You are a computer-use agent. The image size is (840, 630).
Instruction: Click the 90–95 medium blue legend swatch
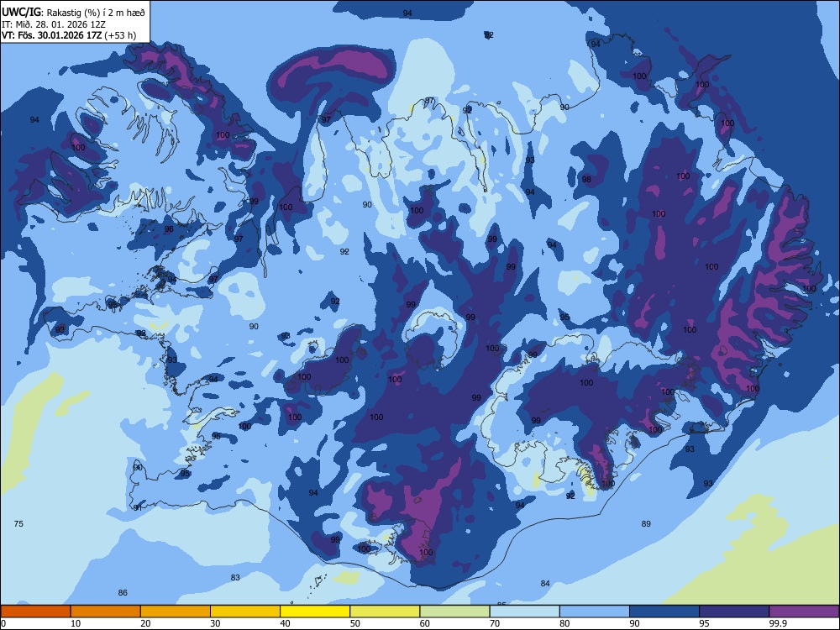tap(664, 612)
